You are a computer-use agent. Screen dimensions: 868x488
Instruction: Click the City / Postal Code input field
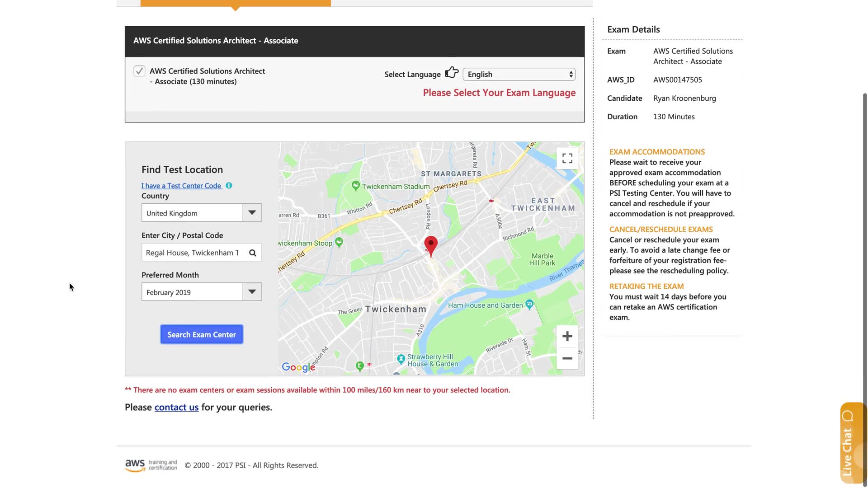[x=192, y=253]
